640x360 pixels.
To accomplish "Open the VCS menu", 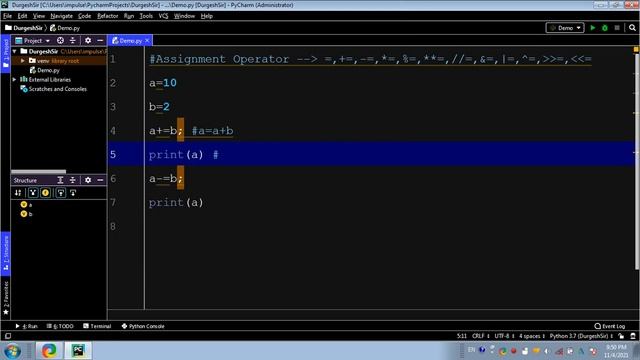I will point(163,16).
